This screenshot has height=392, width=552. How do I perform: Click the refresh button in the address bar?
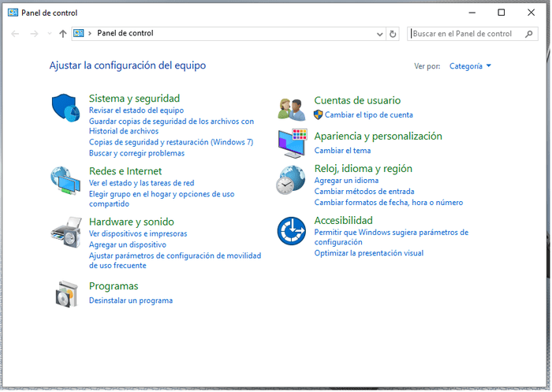tap(393, 34)
